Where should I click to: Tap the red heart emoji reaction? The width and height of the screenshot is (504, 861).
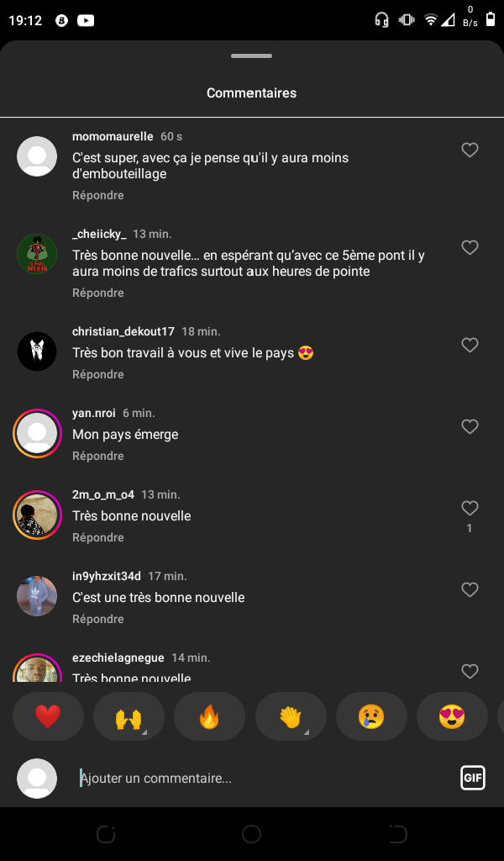pos(48,716)
